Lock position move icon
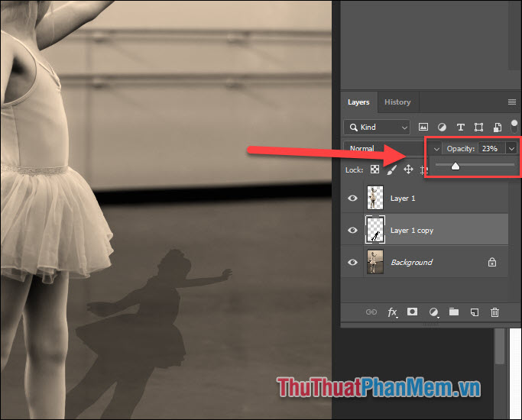The width and height of the screenshot is (522, 420). click(408, 170)
